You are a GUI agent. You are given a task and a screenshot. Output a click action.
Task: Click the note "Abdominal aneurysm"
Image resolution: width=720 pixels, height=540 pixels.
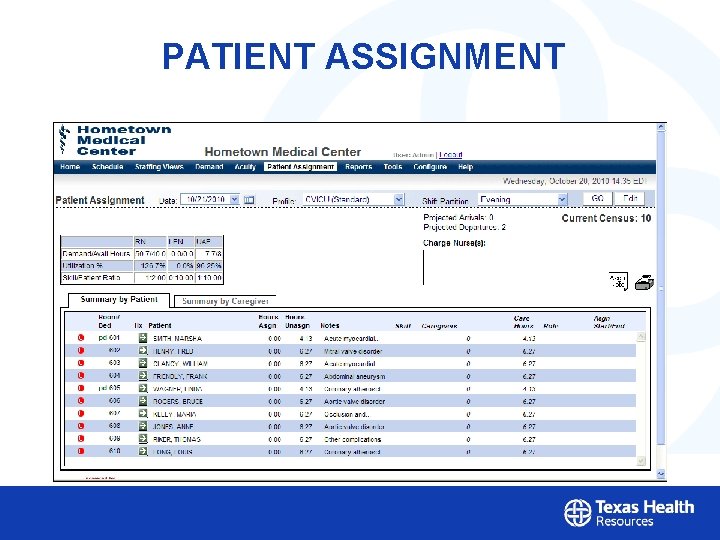coord(354,377)
